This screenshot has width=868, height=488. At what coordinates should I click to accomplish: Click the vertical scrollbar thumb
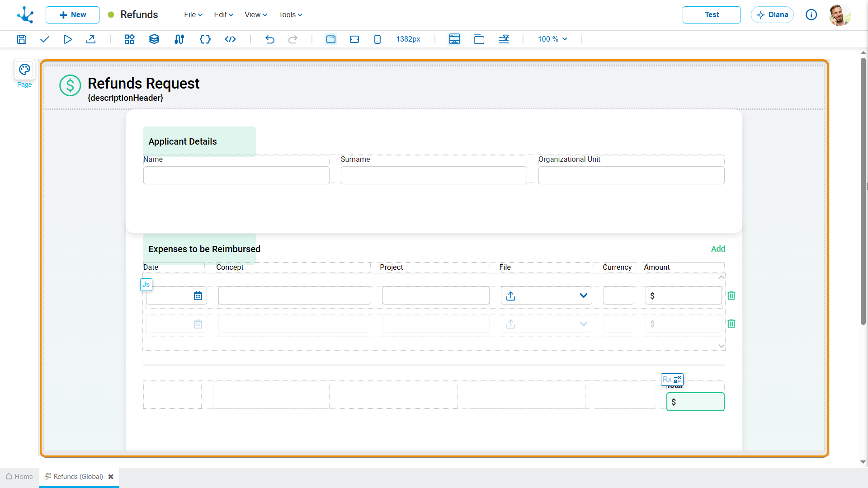pyautogui.click(x=863, y=191)
